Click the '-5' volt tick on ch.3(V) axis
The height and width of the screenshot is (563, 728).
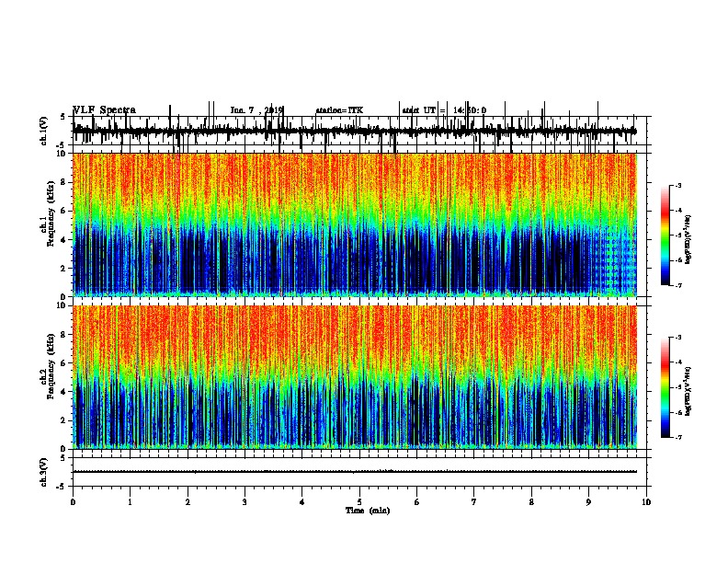point(62,487)
